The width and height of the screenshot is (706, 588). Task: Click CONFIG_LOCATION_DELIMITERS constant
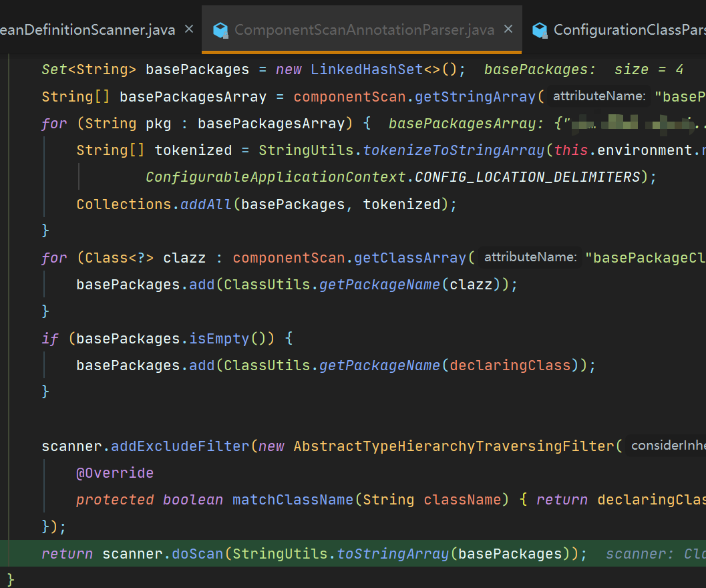click(527, 176)
